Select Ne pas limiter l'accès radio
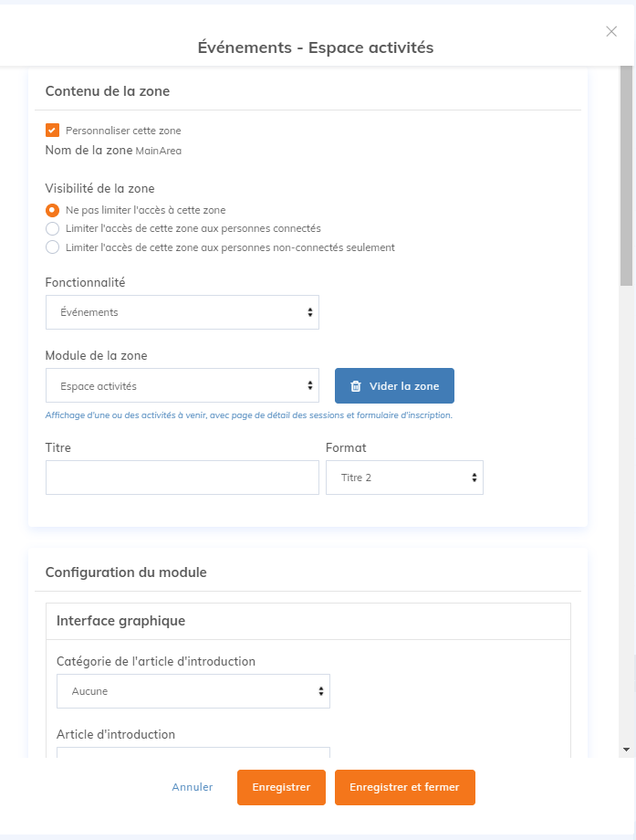Viewport: 636px width, 840px height. [x=53, y=210]
